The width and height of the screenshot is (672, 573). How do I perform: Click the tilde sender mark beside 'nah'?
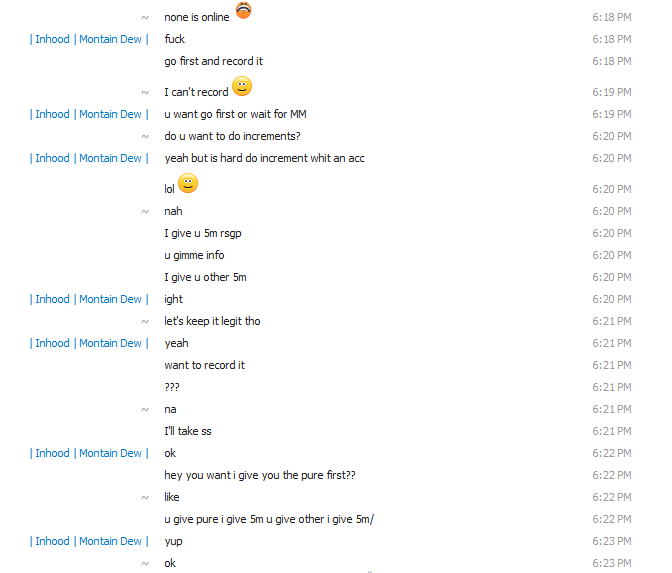point(145,212)
